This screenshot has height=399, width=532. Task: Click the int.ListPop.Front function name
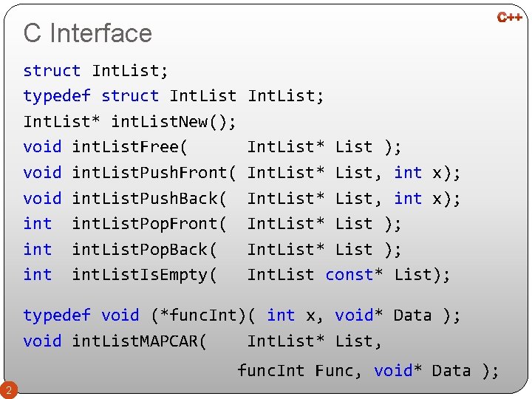[x=149, y=224]
